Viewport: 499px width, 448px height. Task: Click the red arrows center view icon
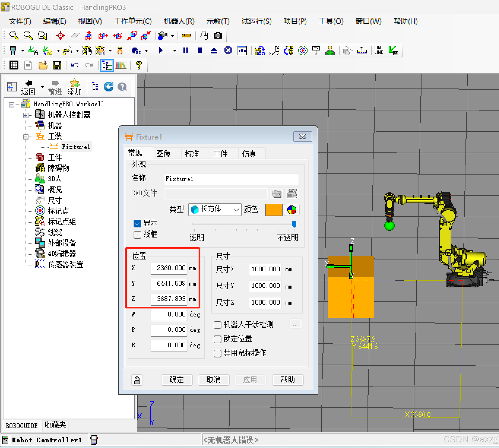[x=61, y=36]
